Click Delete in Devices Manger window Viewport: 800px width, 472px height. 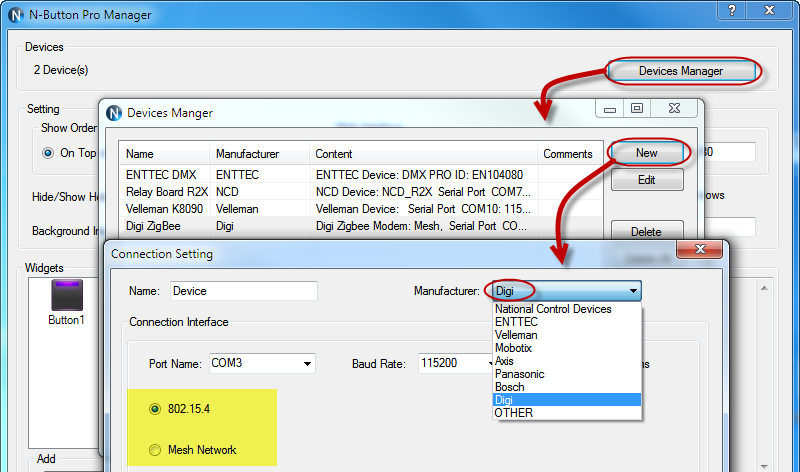(x=647, y=231)
